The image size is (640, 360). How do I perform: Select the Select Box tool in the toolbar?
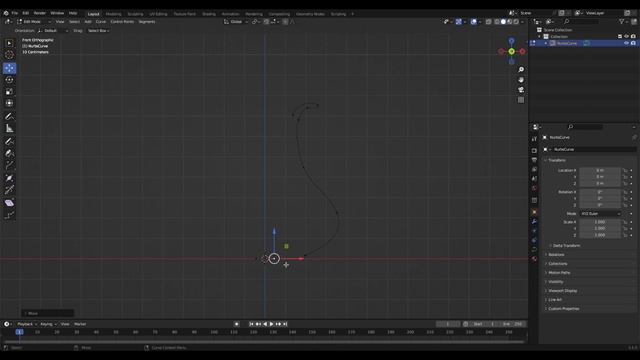pyautogui.click(x=9, y=43)
